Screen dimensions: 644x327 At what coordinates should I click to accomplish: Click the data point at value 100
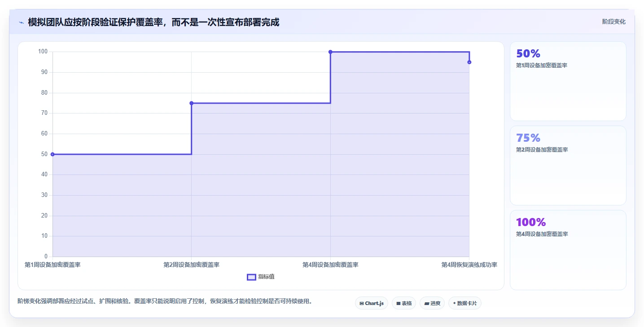click(x=330, y=52)
